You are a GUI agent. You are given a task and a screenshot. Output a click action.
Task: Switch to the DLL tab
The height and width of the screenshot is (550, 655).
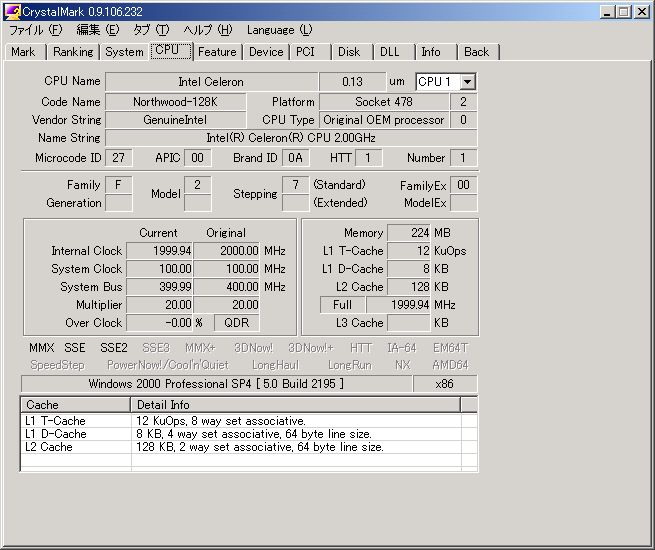coord(394,52)
